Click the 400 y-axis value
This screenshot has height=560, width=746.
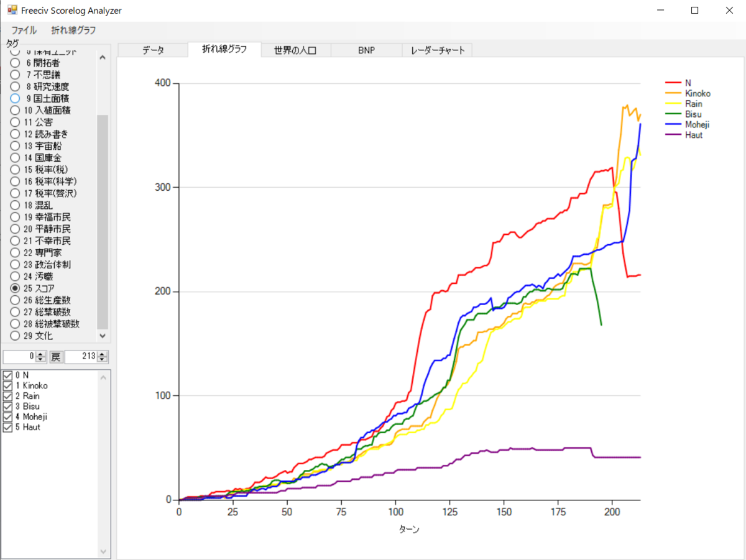pyautogui.click(x=163, y=83)
